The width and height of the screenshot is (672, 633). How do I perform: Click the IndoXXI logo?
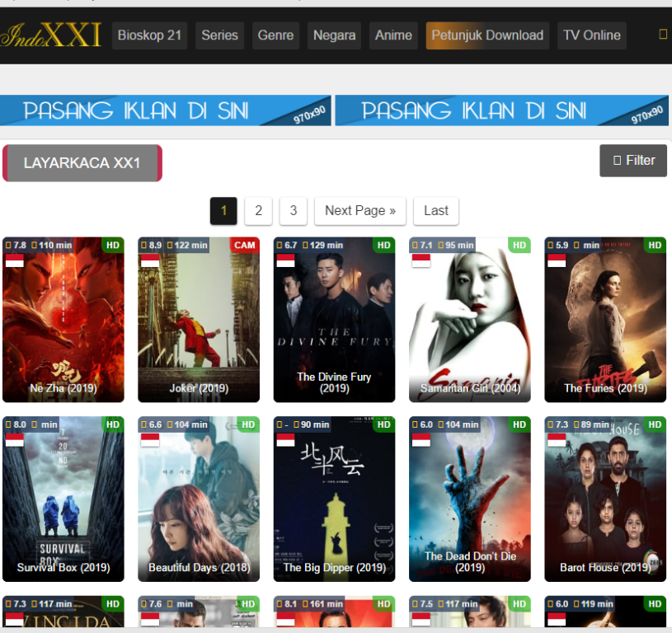pos(49,35)
